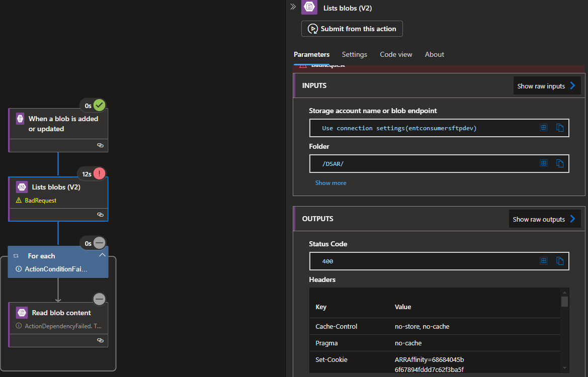Image resolution: width=588 pixels, height=377 pixels.
Task: Copy the Status Code 400 value
Action: tap(560, 261)
